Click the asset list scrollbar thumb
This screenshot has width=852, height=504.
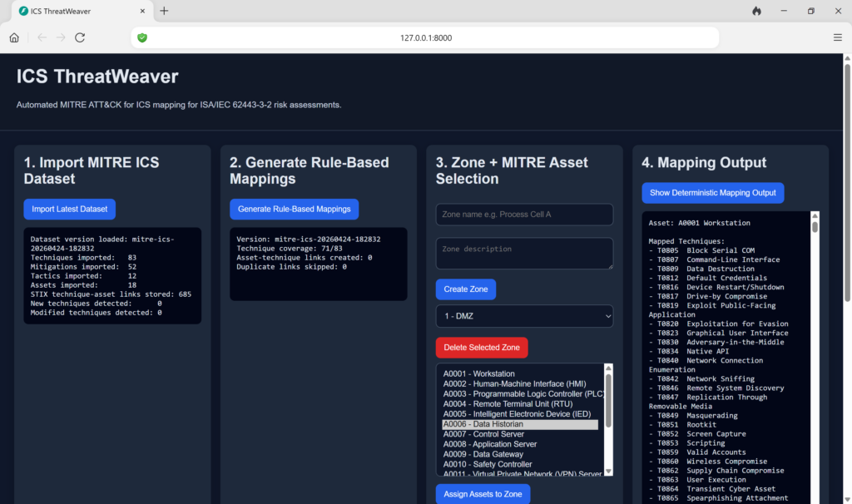[x=608, y=401]
